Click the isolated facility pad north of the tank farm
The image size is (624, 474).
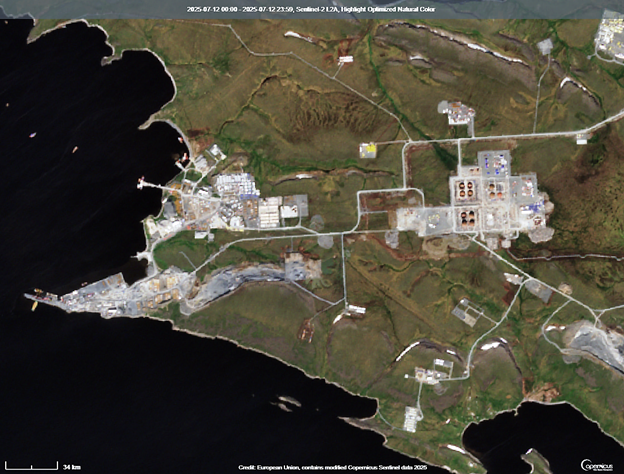coord(458,112)
